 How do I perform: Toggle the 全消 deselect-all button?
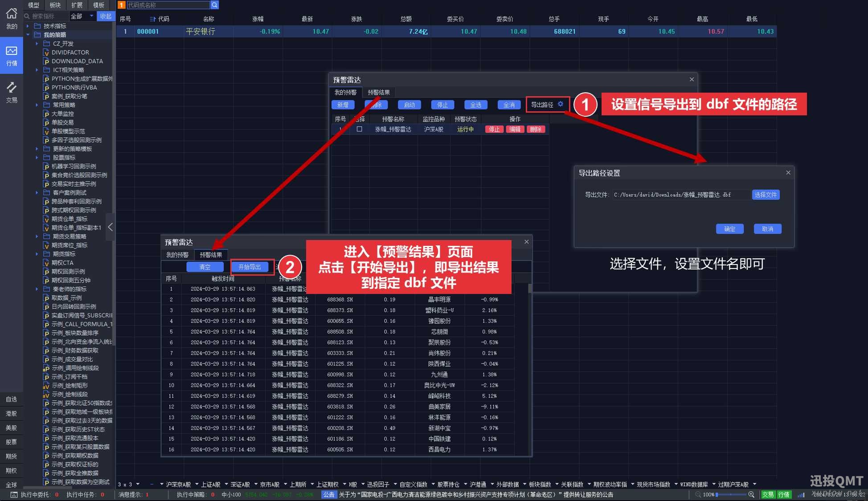coord(509,105)
